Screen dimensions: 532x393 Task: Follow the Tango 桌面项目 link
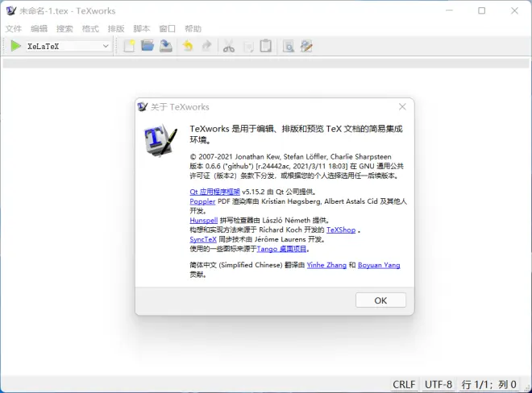[281, 249]
